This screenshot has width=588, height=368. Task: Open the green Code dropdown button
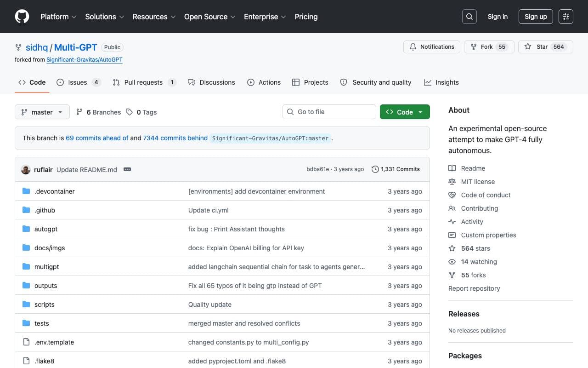pos(405,112)
